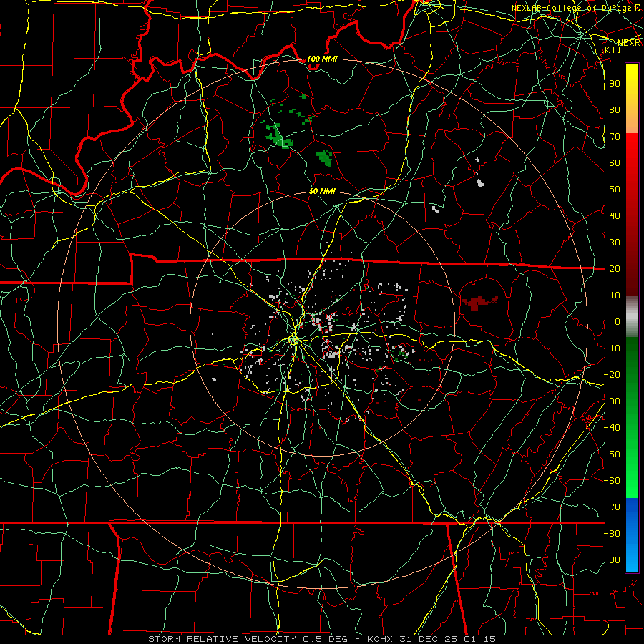Click the '-40' label on the velocity scale

coord(612,428)
